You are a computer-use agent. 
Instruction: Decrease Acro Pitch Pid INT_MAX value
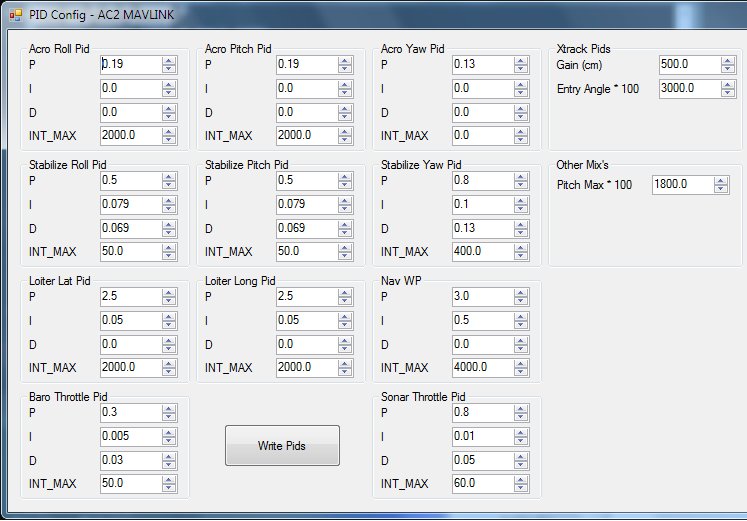click(345, 140)
